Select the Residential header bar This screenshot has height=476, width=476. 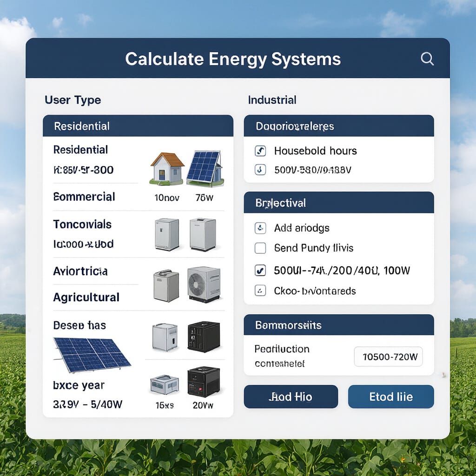click(138, 126)
